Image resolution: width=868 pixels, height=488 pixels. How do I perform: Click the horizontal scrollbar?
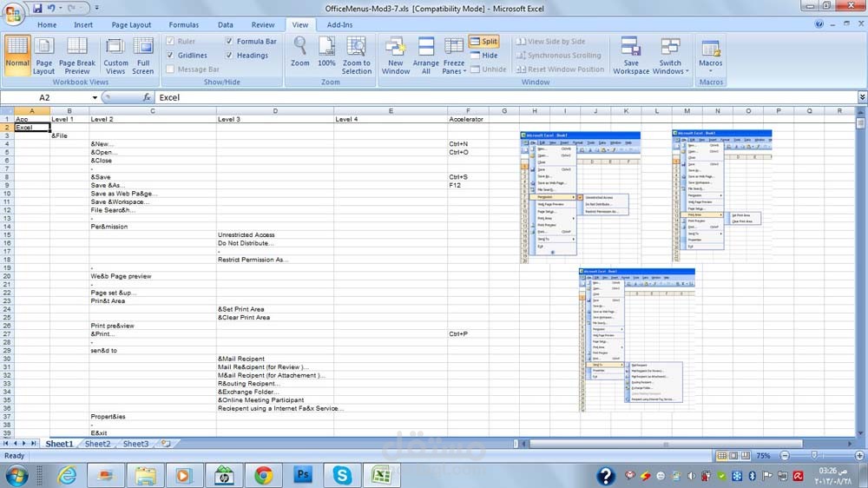666,444
